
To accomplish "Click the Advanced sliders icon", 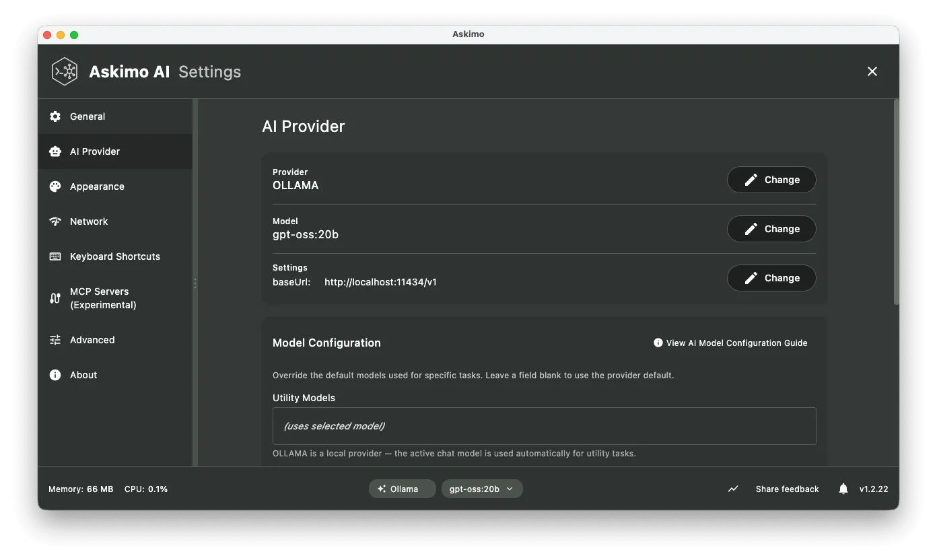I will [55, 340].
